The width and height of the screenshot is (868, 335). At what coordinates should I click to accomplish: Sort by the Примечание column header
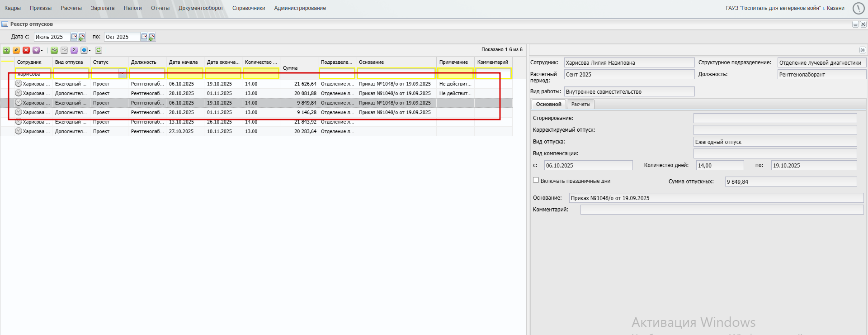pyautogui.click(x=455, y=62)
